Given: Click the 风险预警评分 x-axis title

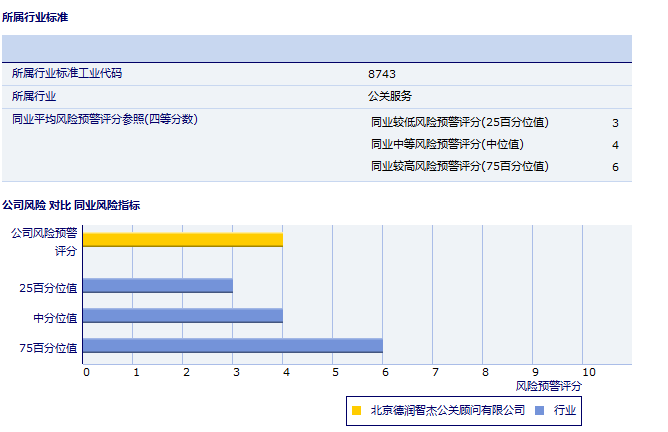Looking at the screenshot, I should (x=548, y=385).
